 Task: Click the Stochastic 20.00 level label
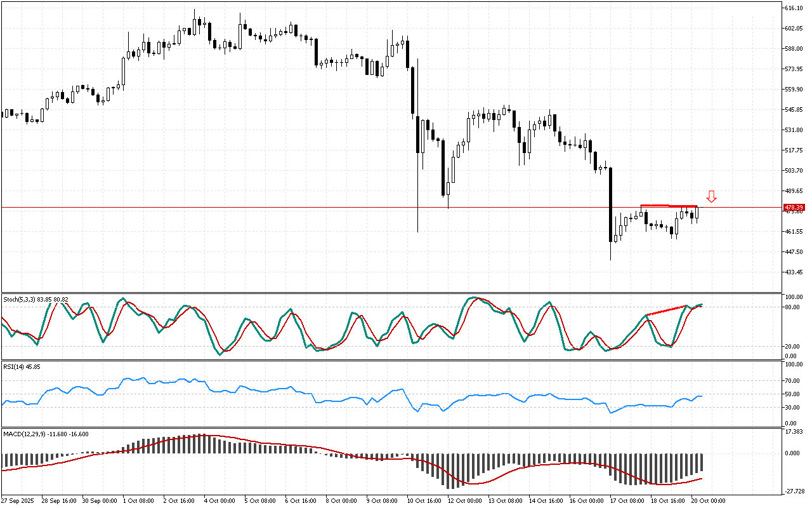tap(792, 346)
